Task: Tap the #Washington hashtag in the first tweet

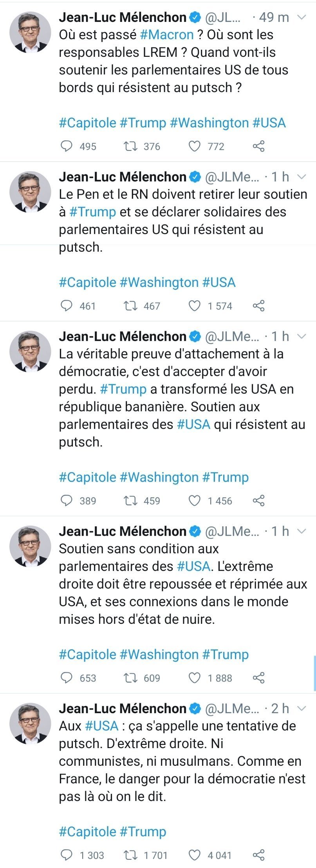Action: coord(209,123)
